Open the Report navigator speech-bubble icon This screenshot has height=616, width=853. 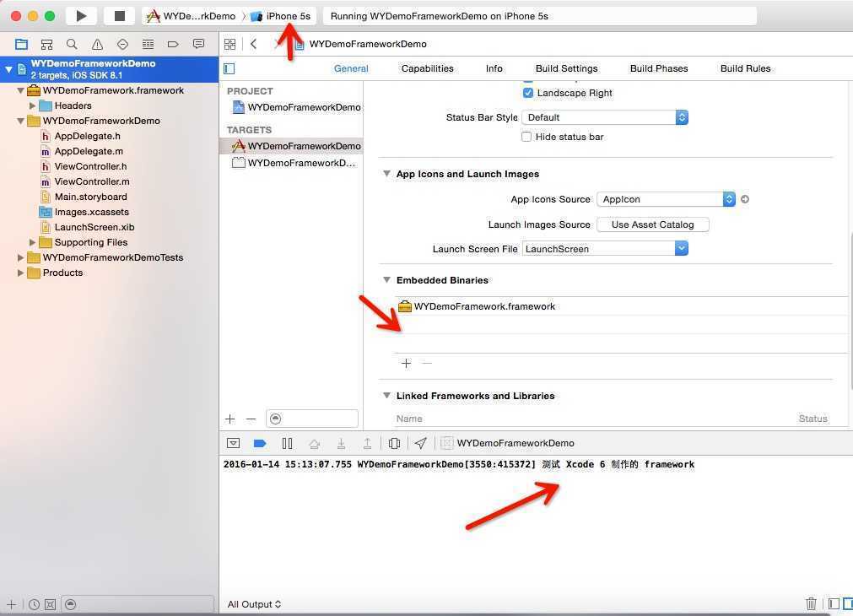(198, 44)
